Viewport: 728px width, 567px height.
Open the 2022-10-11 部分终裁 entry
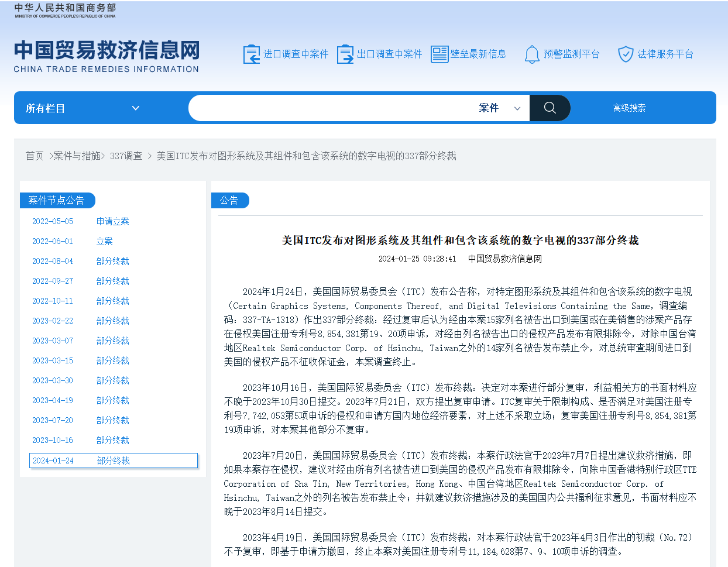pyautogui.click(x=81, y=301)
